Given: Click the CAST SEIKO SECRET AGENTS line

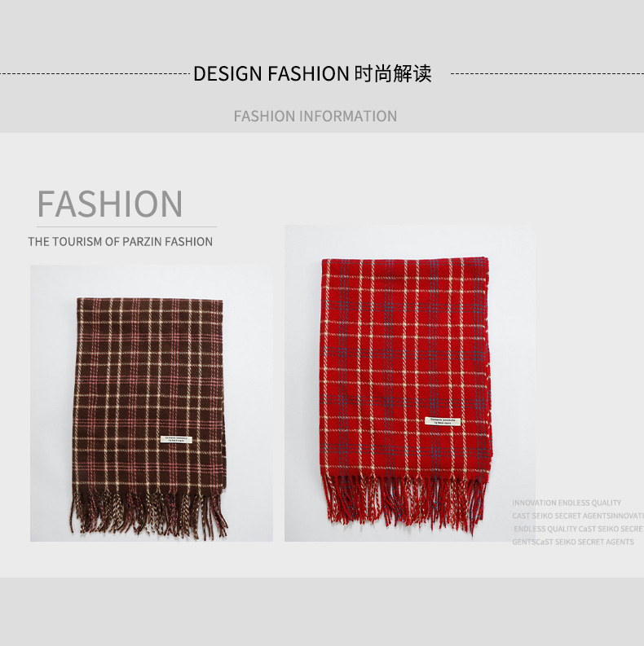Looking at the screenshot, I should tap(578, 516).
